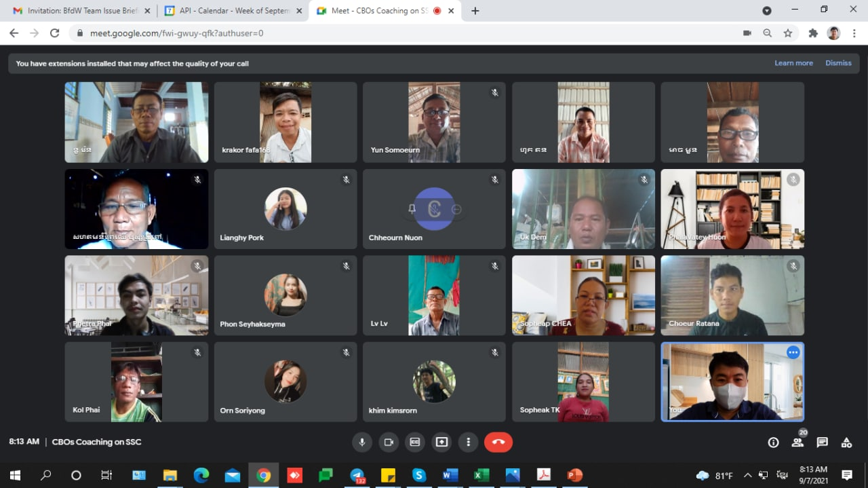Click Present now screen share icon
Screen dimensions: 868x488
click(x=441, y=442)
